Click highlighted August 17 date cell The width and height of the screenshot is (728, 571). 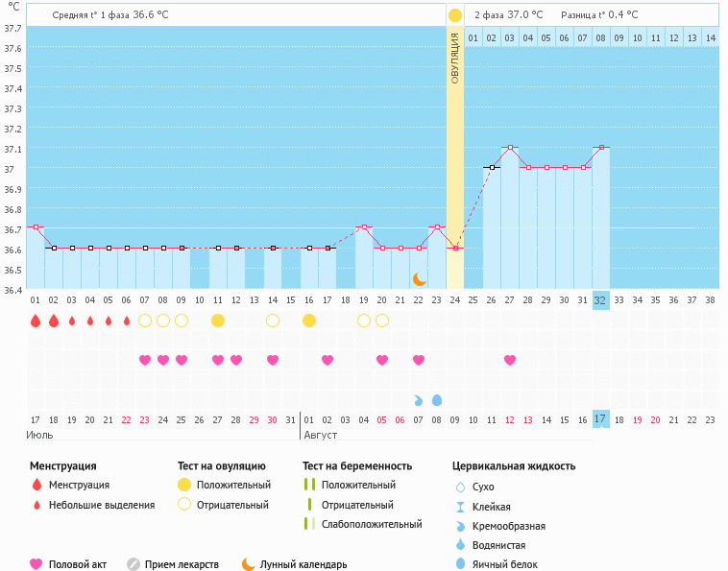click(600, 419)
